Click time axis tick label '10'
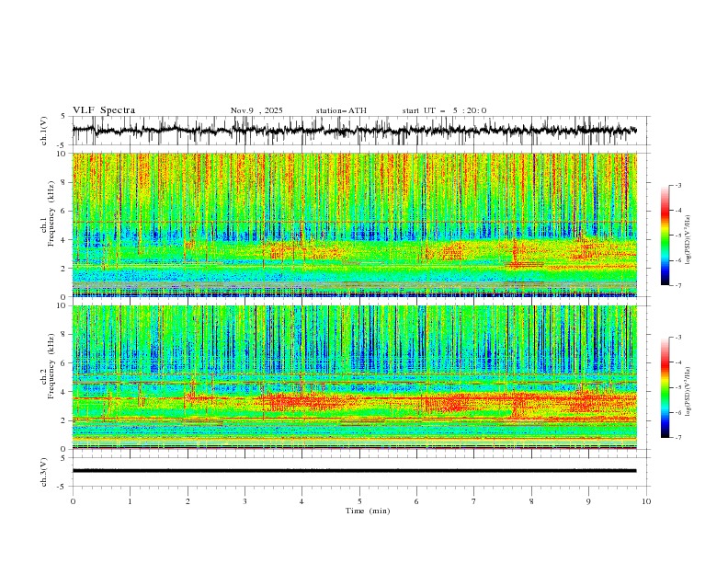 tap(646, 501)
